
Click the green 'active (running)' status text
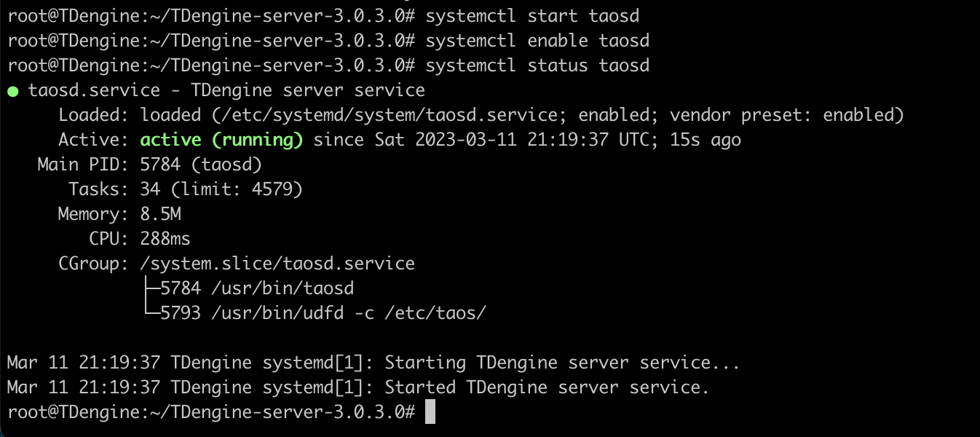[x=221, y=140]
